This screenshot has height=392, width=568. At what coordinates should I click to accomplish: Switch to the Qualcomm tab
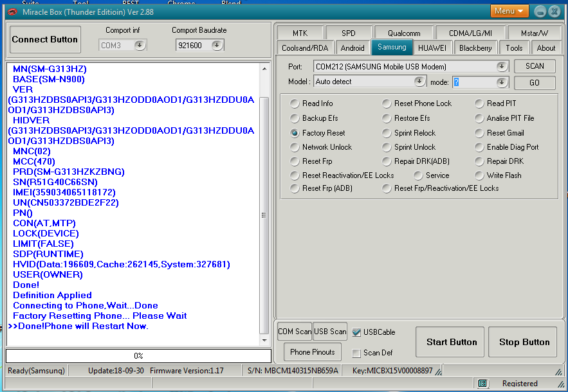[404, 33]
